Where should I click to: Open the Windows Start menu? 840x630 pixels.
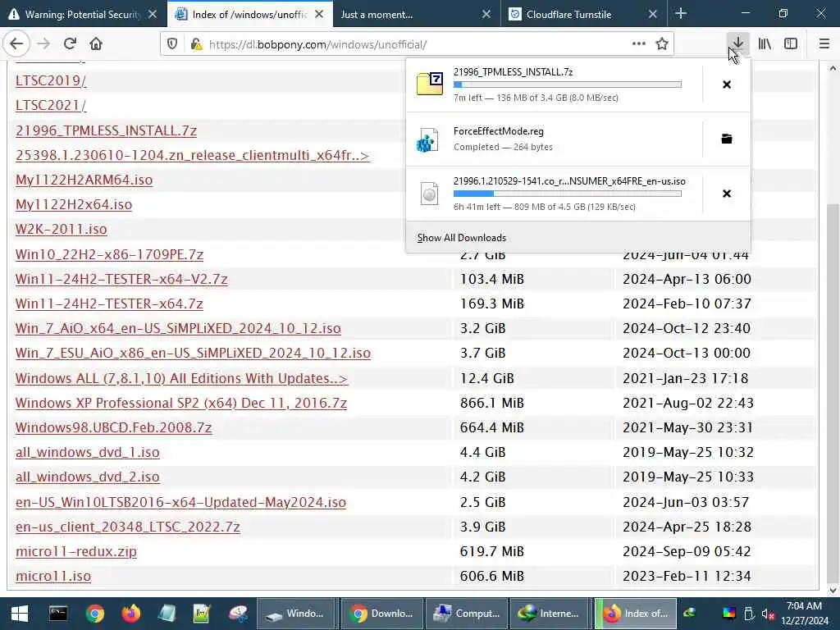point(20,614)
